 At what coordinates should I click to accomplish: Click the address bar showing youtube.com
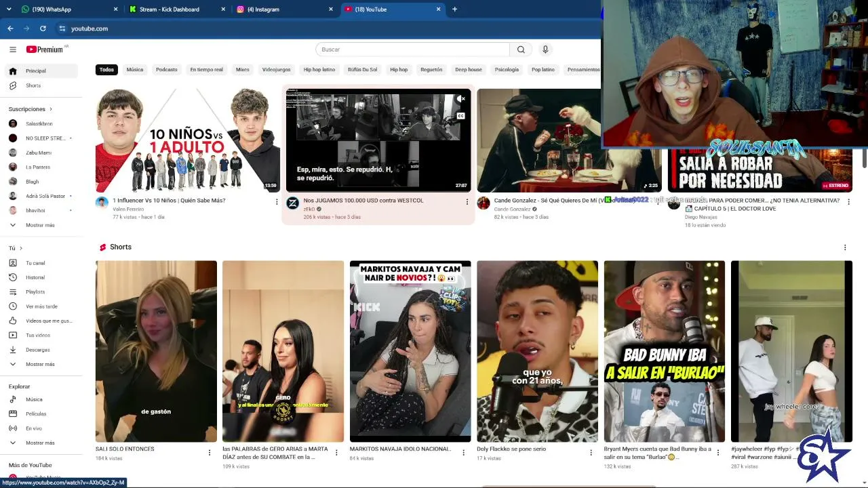[90, 28]
